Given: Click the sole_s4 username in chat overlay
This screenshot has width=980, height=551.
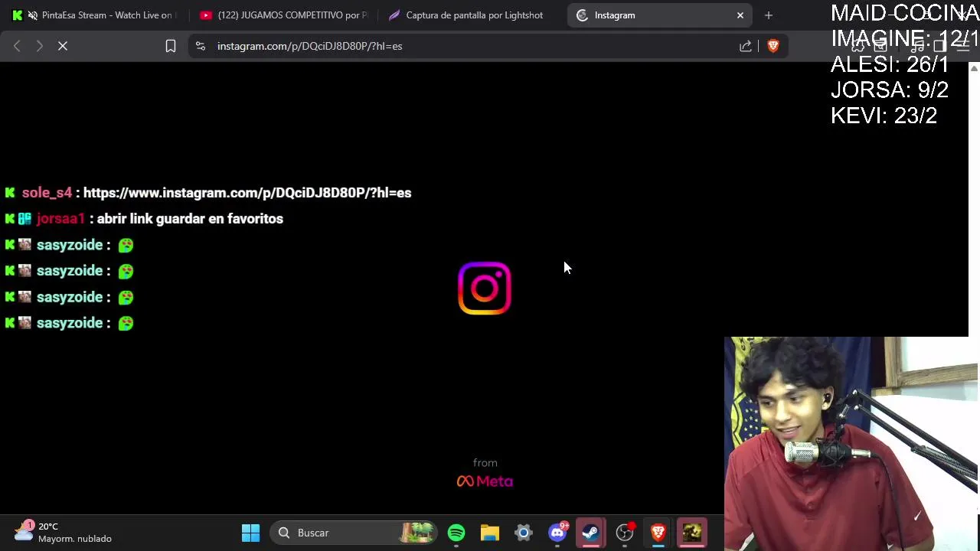Looking at the screenshot, I should [x=47, y=193].
